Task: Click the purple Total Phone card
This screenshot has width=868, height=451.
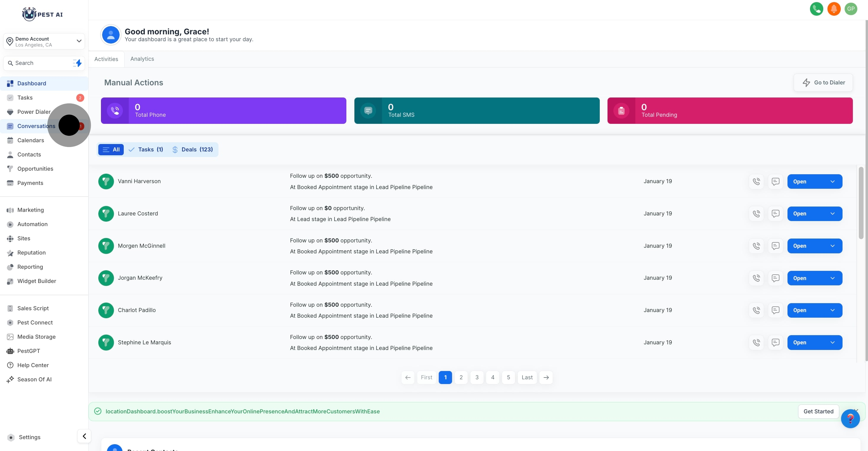Action: [x=224, y=111]
